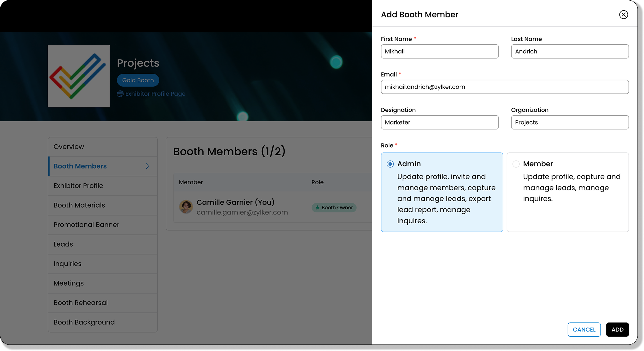Viewport: 644px width, 351px height.
Task: Click the globe icon beside Exhibitor Profile Page
Action: (120, 94)
